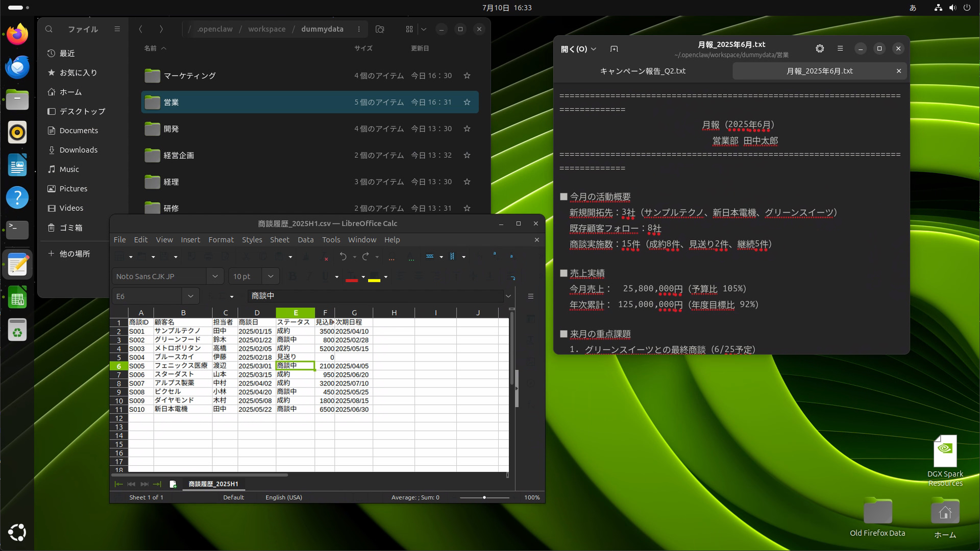The width and height of the screenshot is (980, 551).
Task: Show Applications via Ubuntu logo
Action: pyautogui.click(x=17, y=532)
